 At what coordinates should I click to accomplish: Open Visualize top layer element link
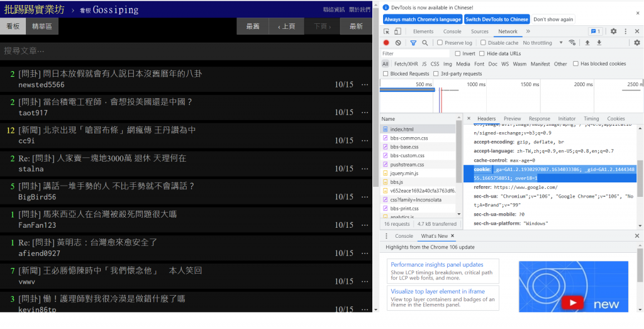(x=438, y=292)
